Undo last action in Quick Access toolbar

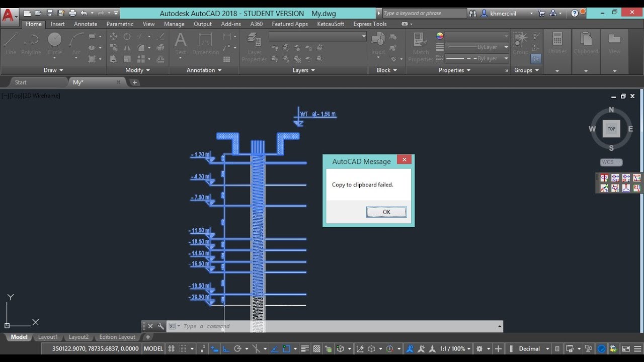[x=84, y=13]
